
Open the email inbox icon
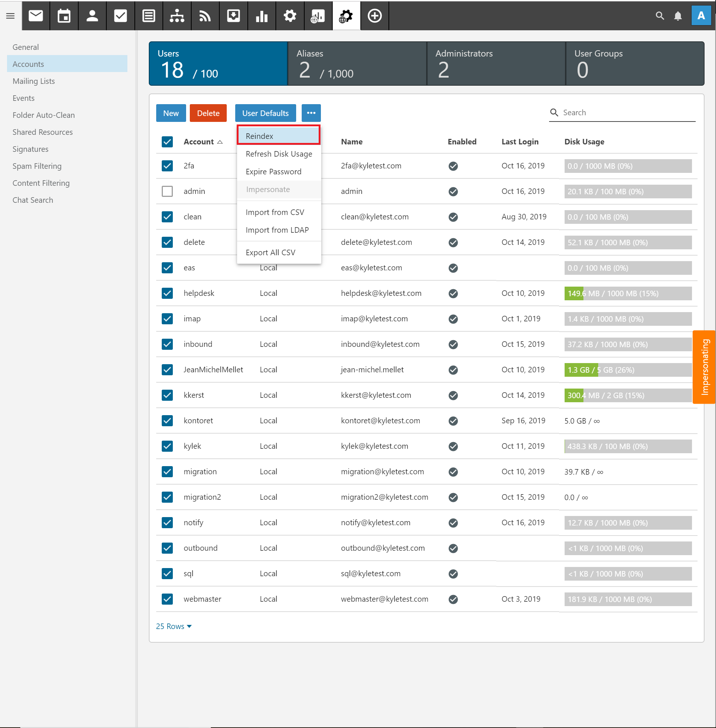point(36,16)
